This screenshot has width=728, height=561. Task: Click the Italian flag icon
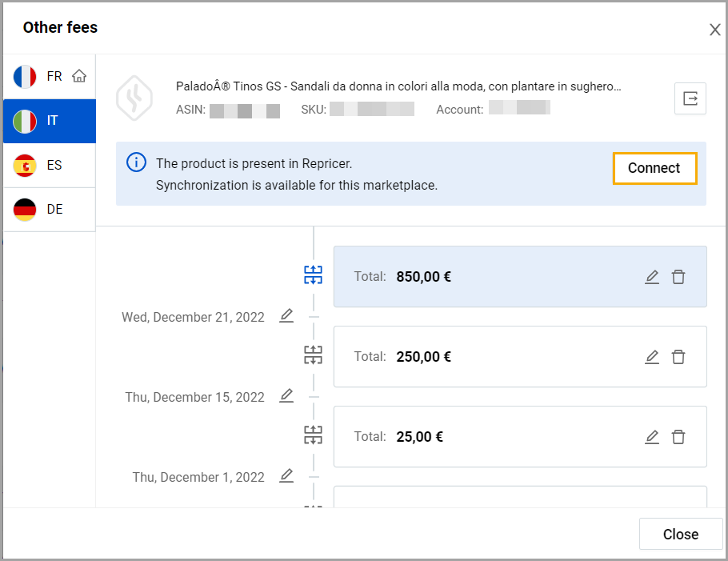pos(25,121)
